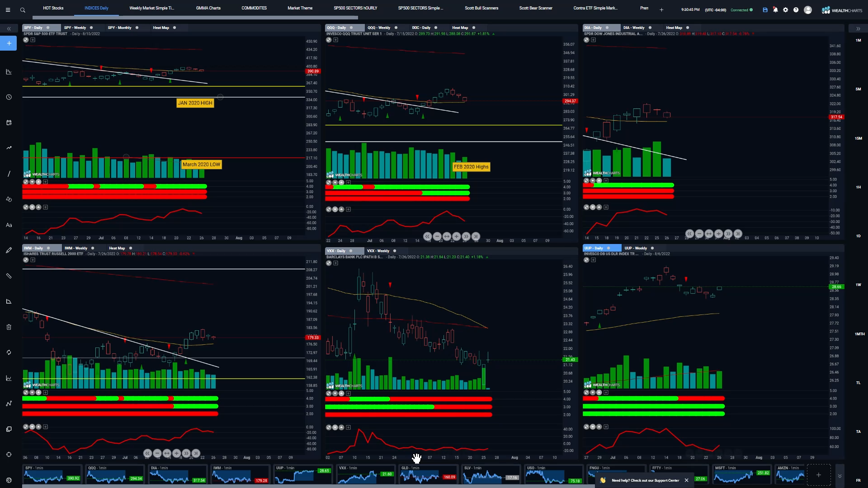Viewport: 868px width, 488px height.
Task: Toggle the dot beside VXX - Weekly tab
Action: (x=395, y=251)
